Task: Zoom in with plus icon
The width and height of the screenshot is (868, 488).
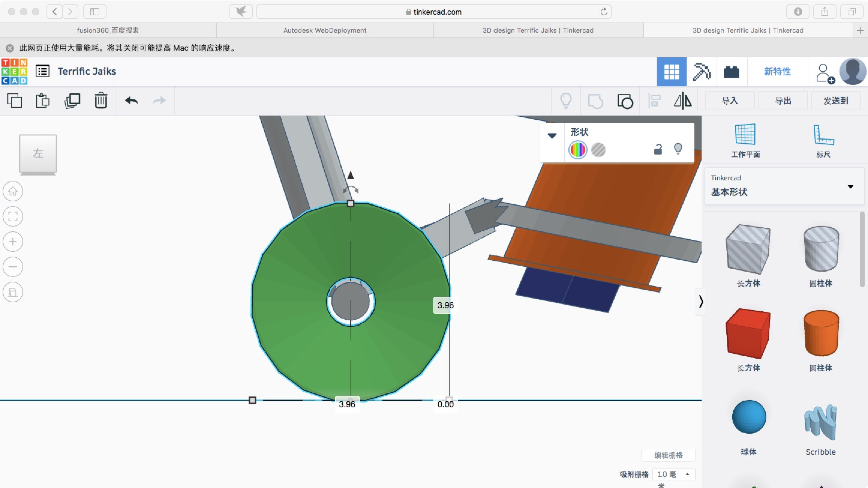Action: click(13, 242)
